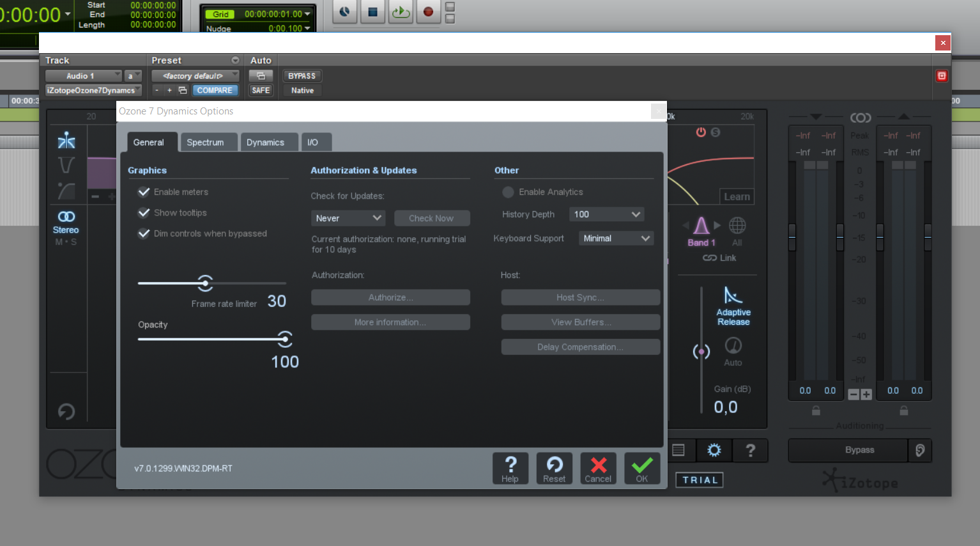The height and width of the screenshot is (546, 980).
Task: Click the input meter lock icon
Action: click(816, 410)
